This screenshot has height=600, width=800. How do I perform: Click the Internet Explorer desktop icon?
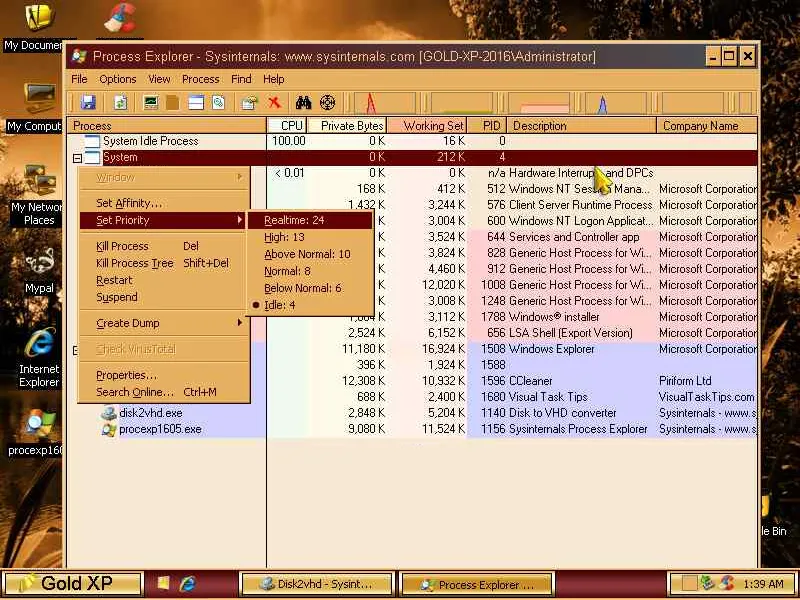click(x=40, y=343)
